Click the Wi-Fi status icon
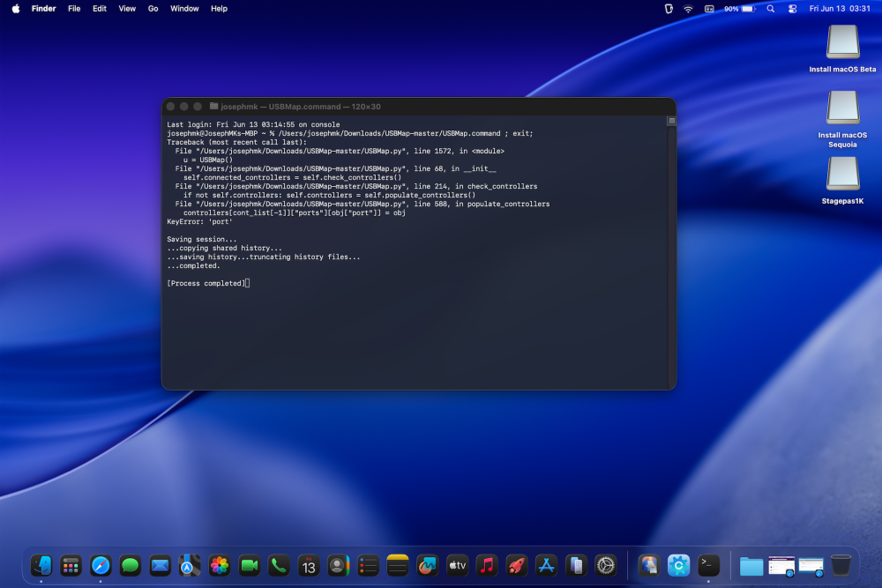 click(x=689, y=9)
